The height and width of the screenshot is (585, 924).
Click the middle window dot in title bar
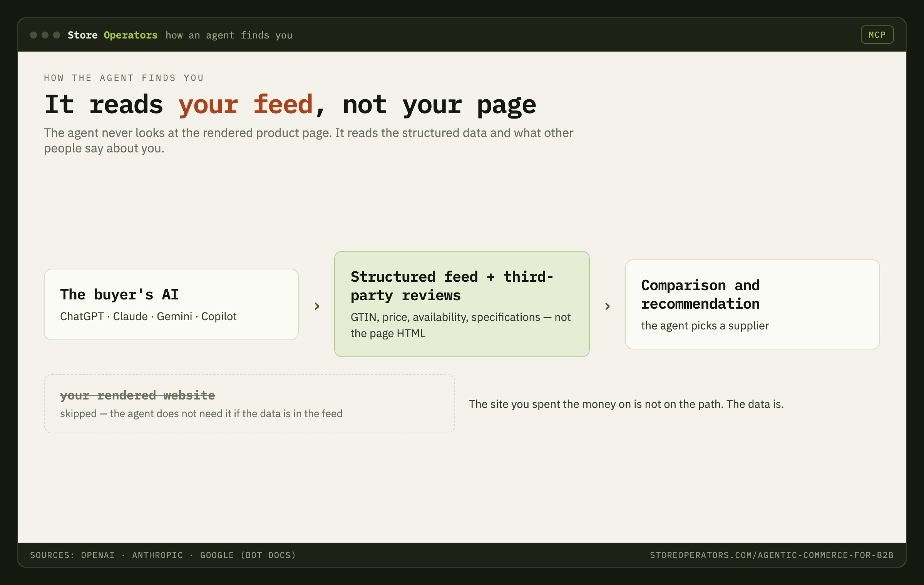coord(45,35)
